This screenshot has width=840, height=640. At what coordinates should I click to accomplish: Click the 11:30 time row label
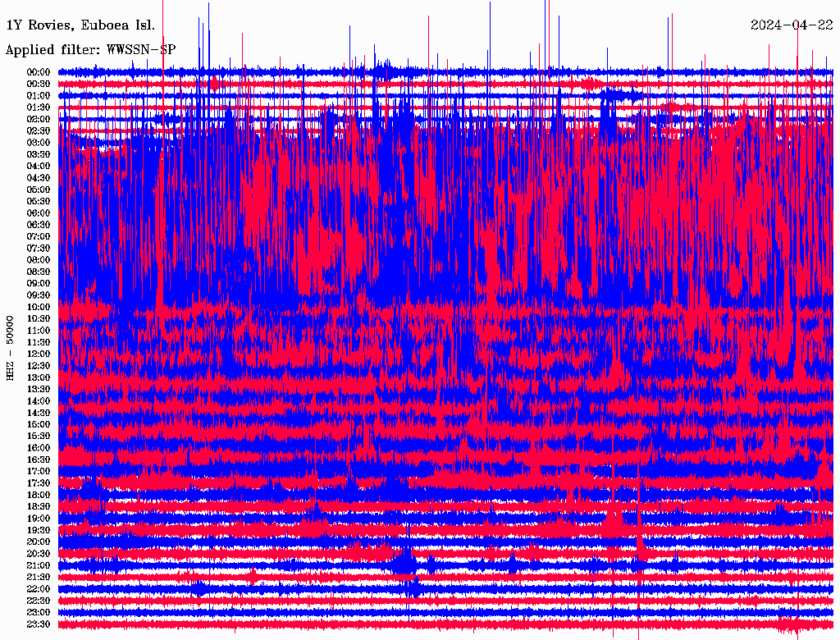click(39, 342)
